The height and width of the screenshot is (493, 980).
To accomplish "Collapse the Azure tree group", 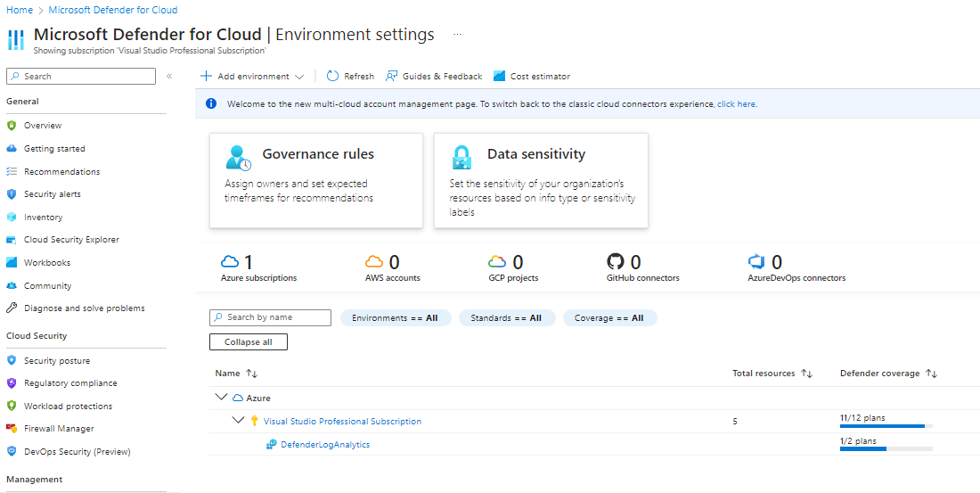I will pos(221,398).
